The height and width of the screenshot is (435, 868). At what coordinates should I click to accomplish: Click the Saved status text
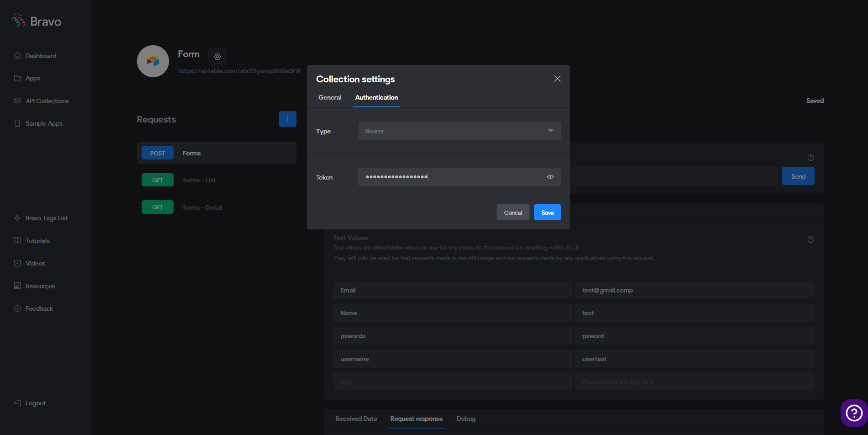(815, 101)
